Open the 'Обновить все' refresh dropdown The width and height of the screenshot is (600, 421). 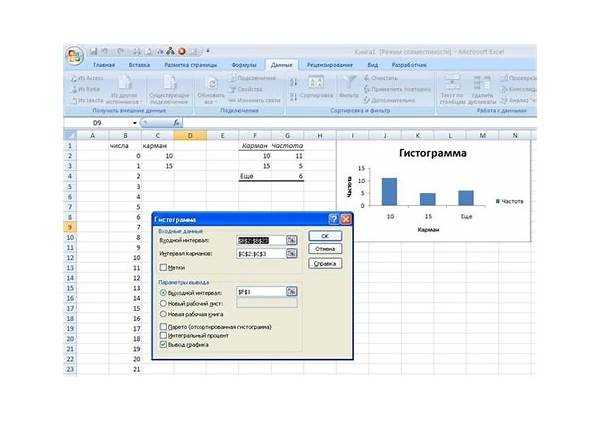click(211, 91)
